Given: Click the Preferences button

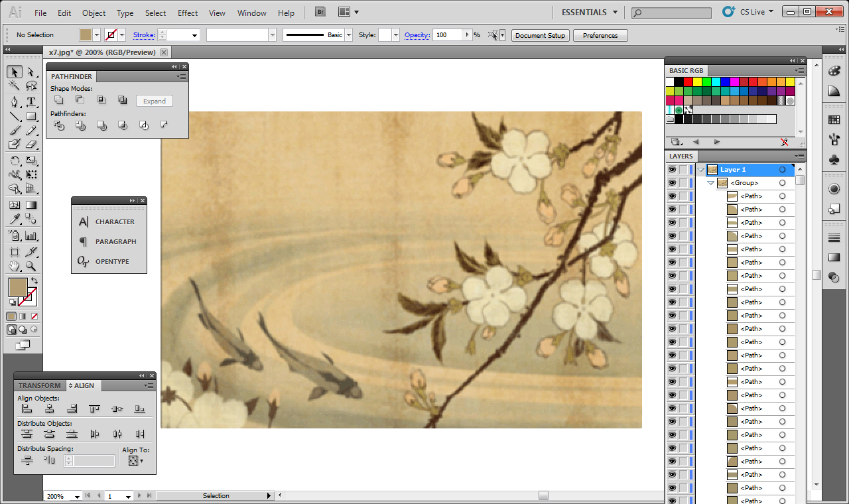Looking at the screenshot, I should coord(600,36).
